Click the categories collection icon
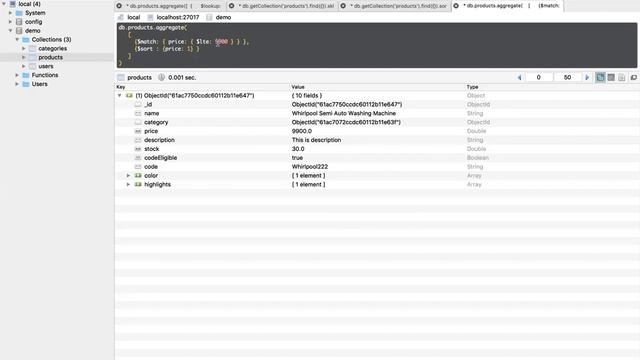This screenshot has width=640, height=360. (x=33, y=49)
